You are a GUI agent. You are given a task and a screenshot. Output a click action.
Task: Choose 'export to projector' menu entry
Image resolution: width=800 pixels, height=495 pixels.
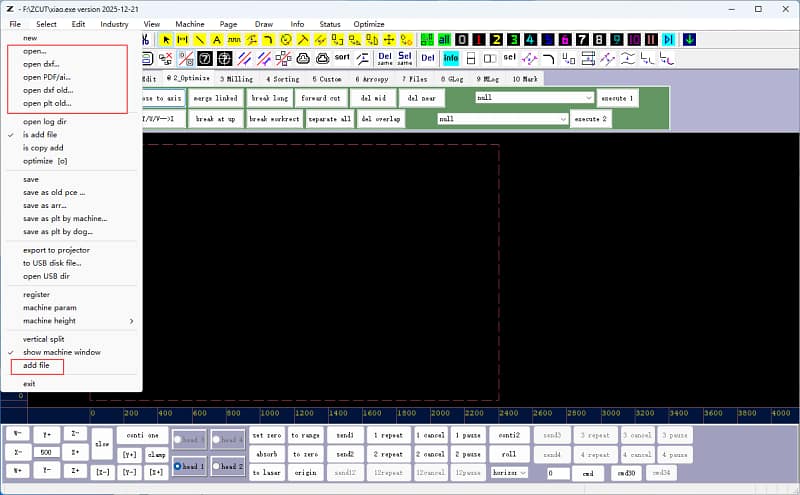56,251
